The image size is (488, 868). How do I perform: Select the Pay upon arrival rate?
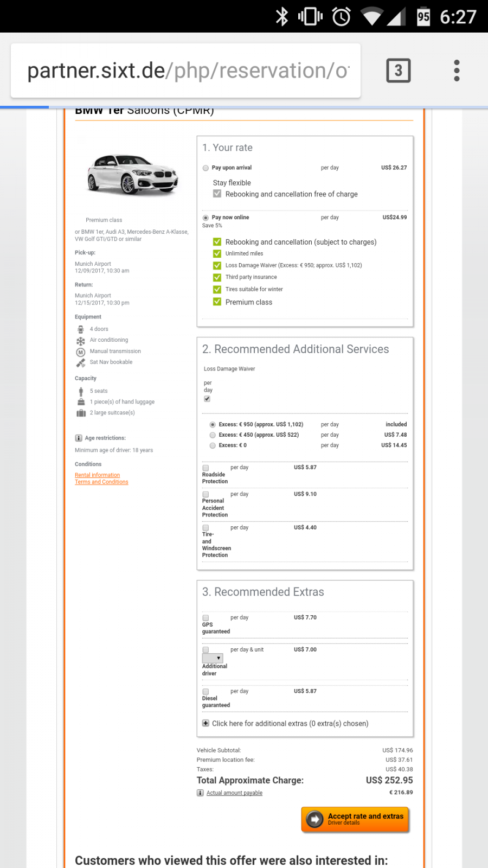click(206, 168)
